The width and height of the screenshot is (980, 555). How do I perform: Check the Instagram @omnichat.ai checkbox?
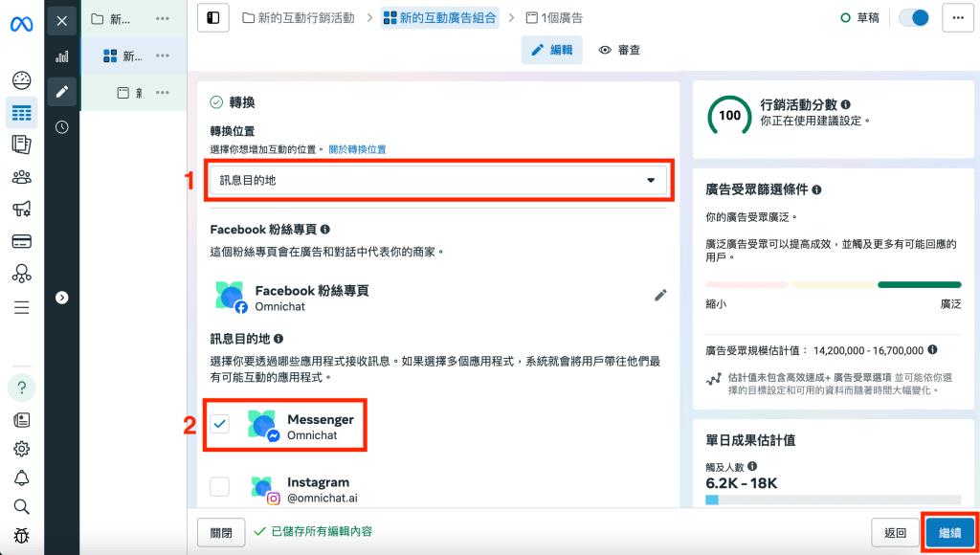coord(220,487)
